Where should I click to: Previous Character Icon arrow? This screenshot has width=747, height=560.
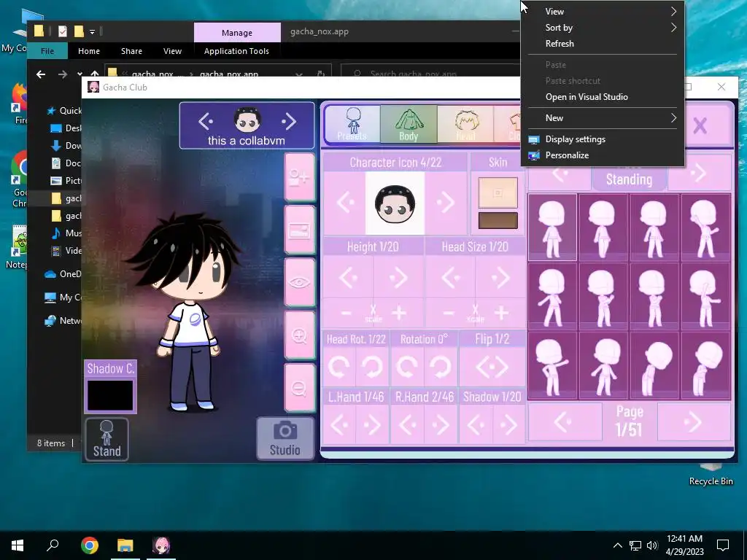(345, 203)
